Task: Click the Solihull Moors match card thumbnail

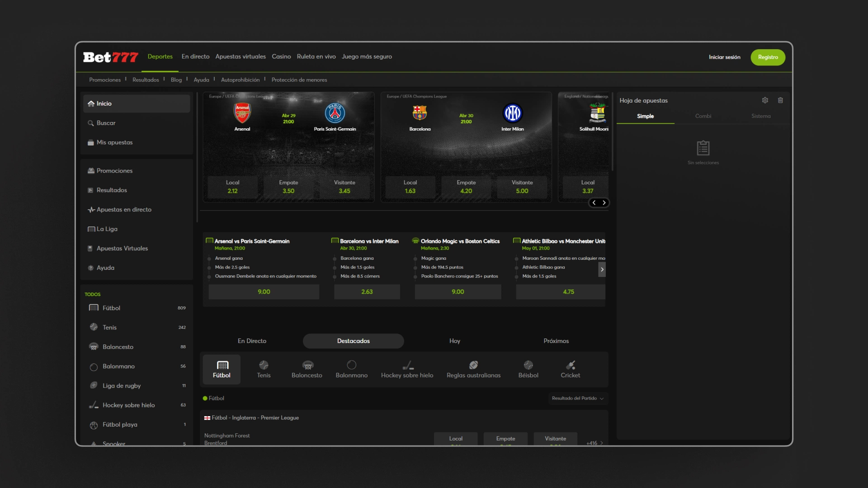Action: pyautogui.click(x=584, y=147)
